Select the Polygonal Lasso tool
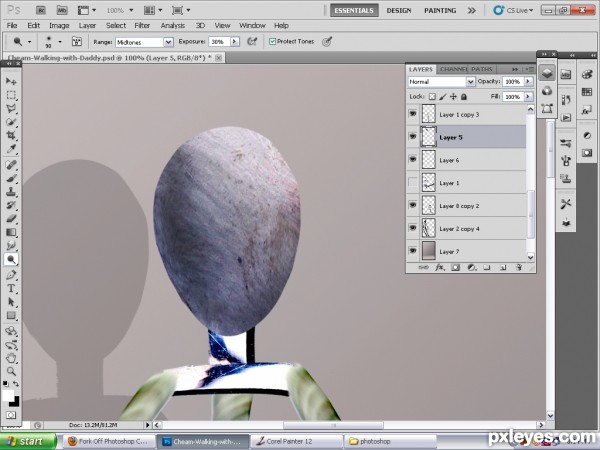 [x=11, y=108]
